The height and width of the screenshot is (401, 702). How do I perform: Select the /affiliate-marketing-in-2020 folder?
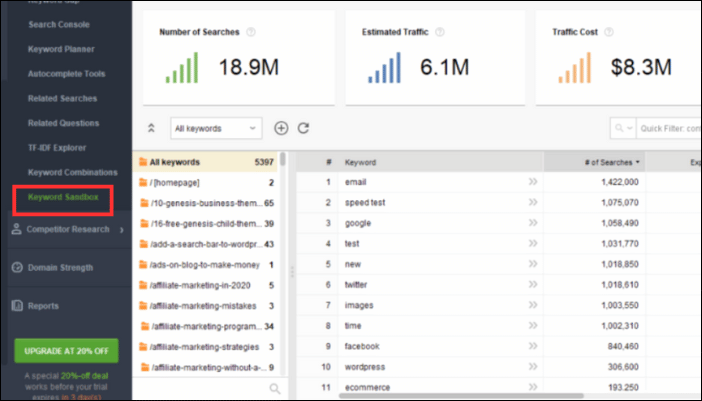(206, 286)
